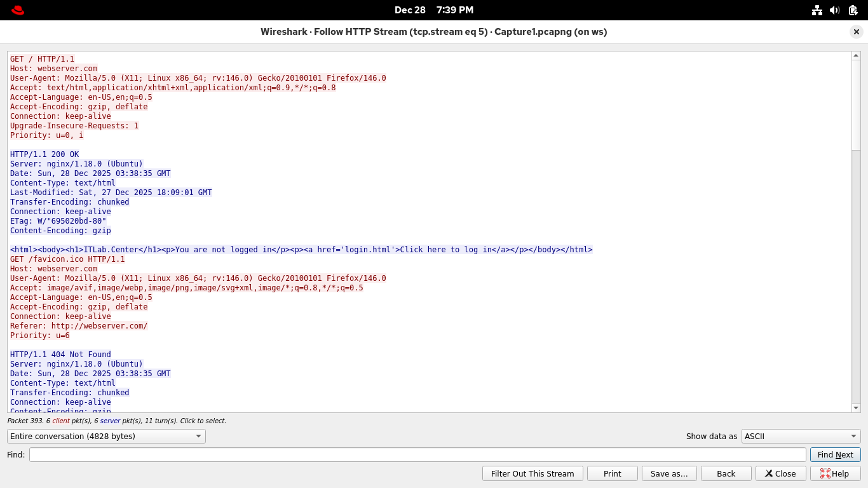Select the HTTP/1.1 404 Not Found line

tap(60, 355)
